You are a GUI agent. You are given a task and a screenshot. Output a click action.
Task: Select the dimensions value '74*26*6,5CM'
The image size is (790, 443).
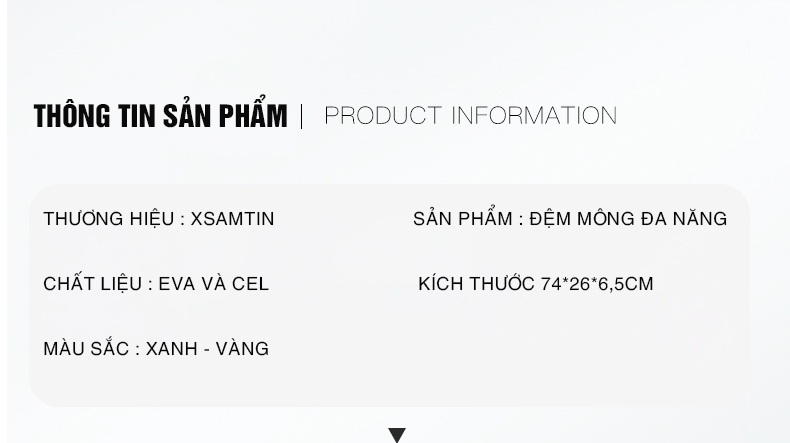[x=597, y=284]
